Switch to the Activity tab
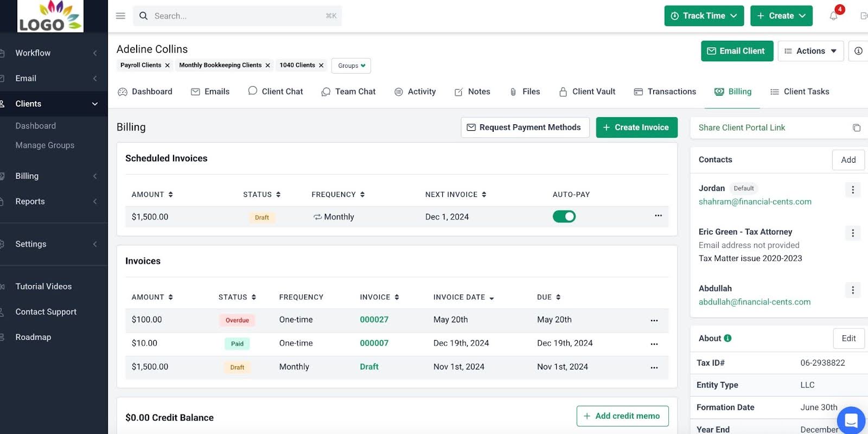 pyautogui.click(x=415, y=92)
